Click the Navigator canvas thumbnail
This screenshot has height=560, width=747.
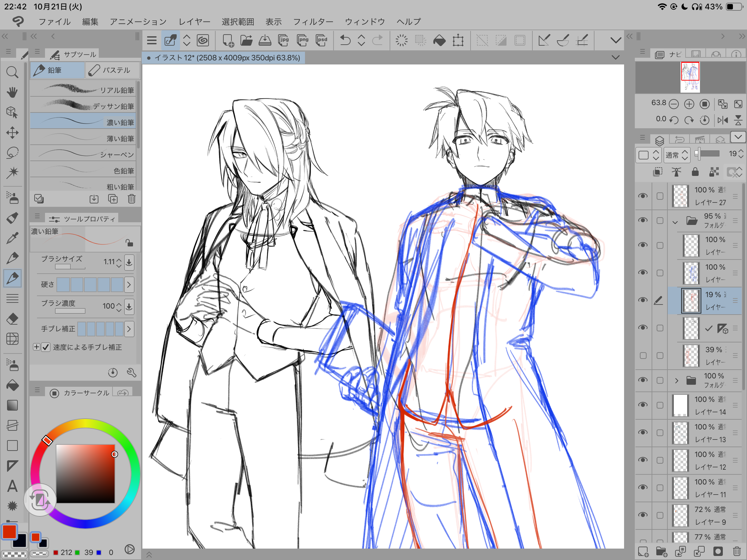[x=690, y=77]
